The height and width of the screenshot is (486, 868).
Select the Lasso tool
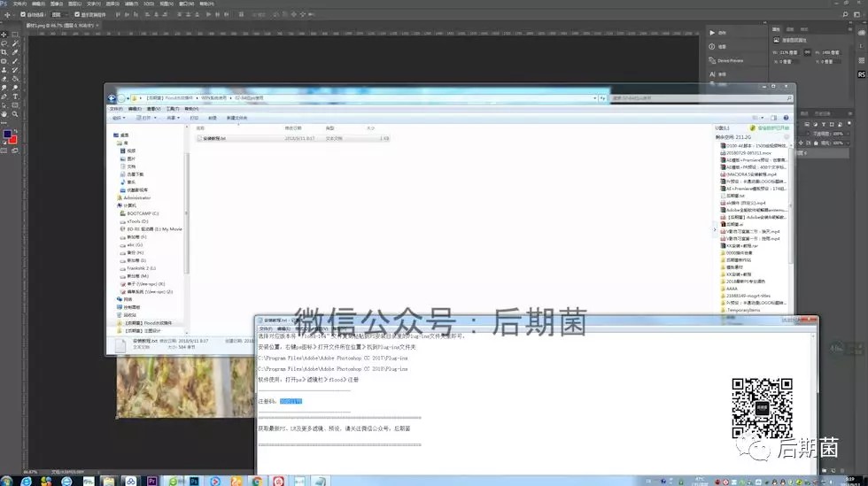4,43
